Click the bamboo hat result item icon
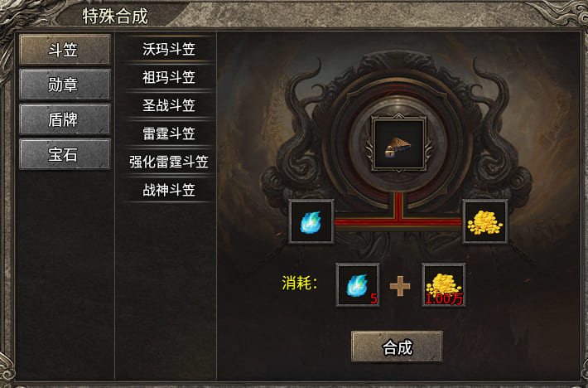Image resolution: width=588 pixels, height=388 pixels. (398, 144)
